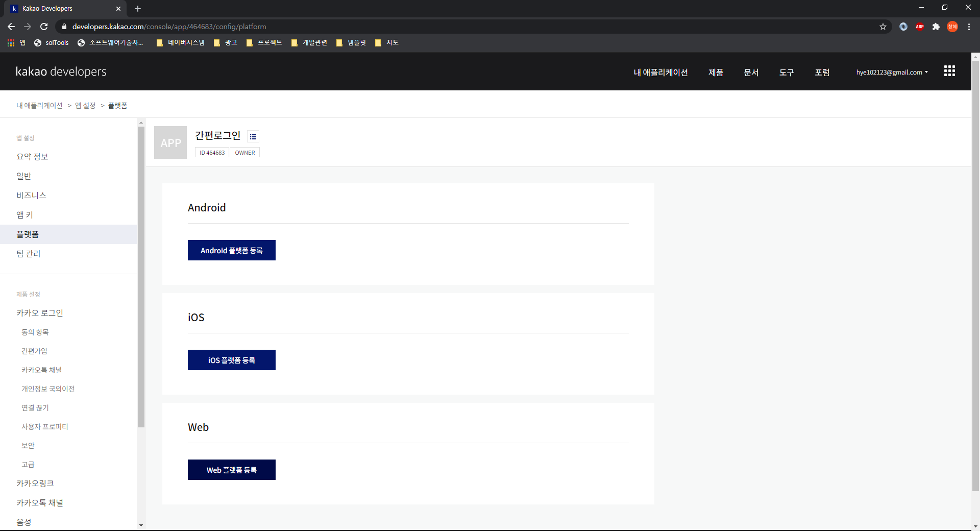Open Chrome profile avatar

952,27
